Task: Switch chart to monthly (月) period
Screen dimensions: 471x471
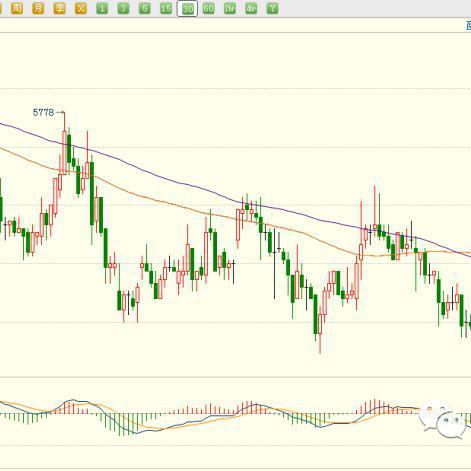Action: pos(38,8)
